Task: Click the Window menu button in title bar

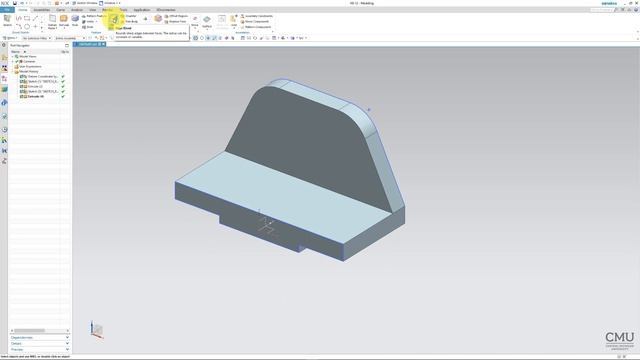Action: 110,3
